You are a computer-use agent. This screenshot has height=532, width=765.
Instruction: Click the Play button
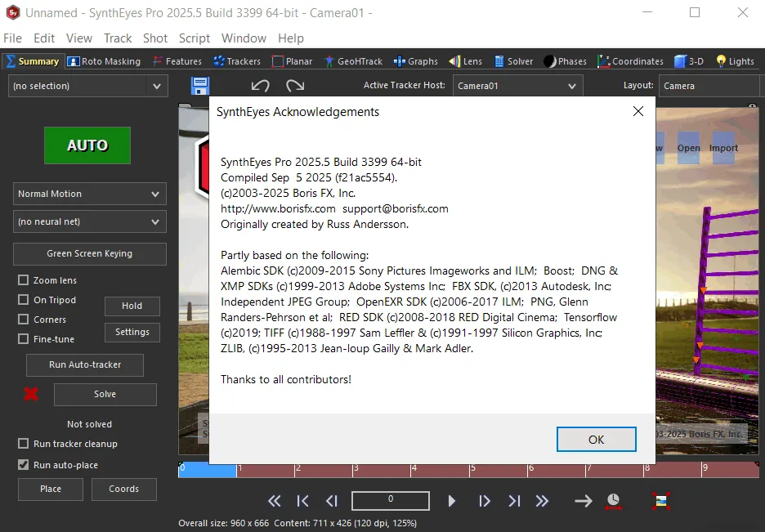click(x=452, y=501)
